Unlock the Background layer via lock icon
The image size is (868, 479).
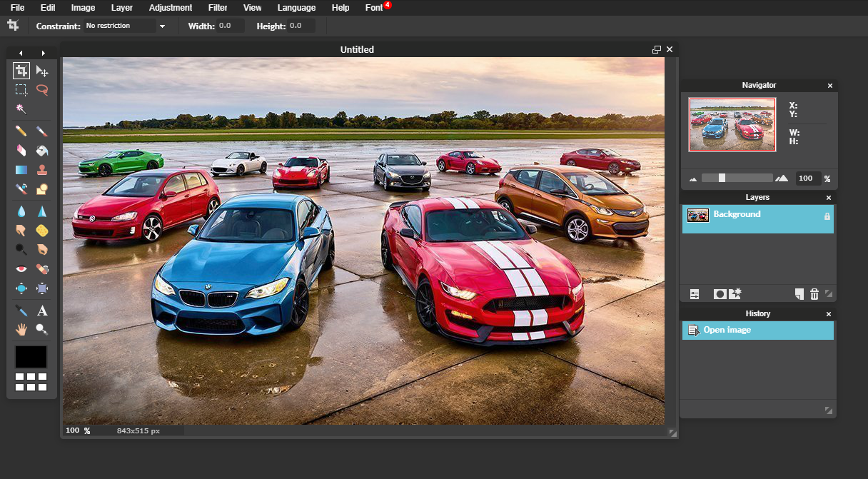pyautogui.click(x=827, y=216)
